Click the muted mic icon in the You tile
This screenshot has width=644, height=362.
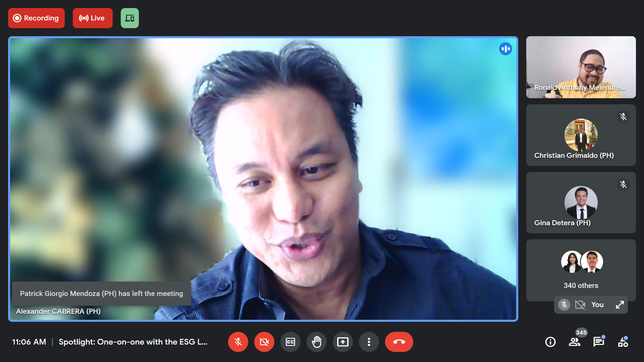point(564,305)
